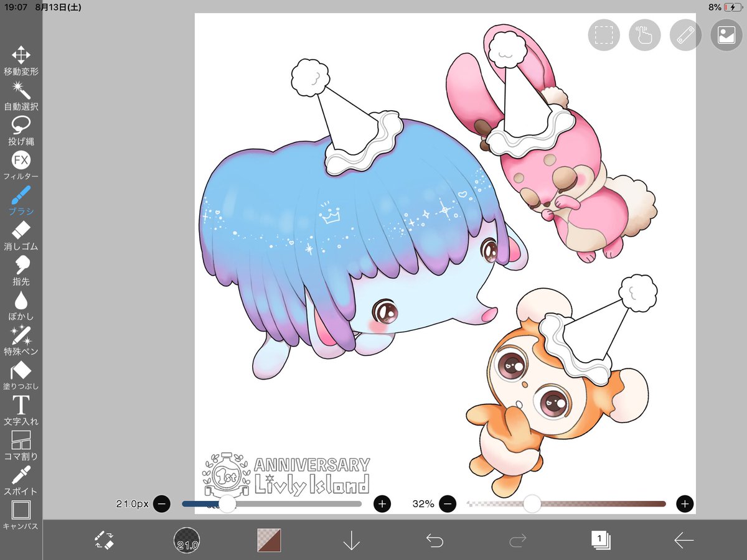Tap the opacity slider handle at 32%

click(x=532, y=504)
